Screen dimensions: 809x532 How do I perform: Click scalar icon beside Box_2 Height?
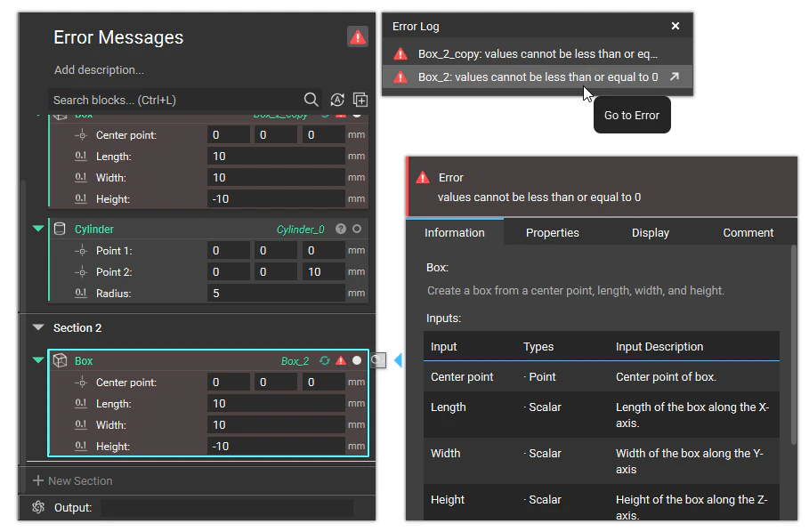81,446
